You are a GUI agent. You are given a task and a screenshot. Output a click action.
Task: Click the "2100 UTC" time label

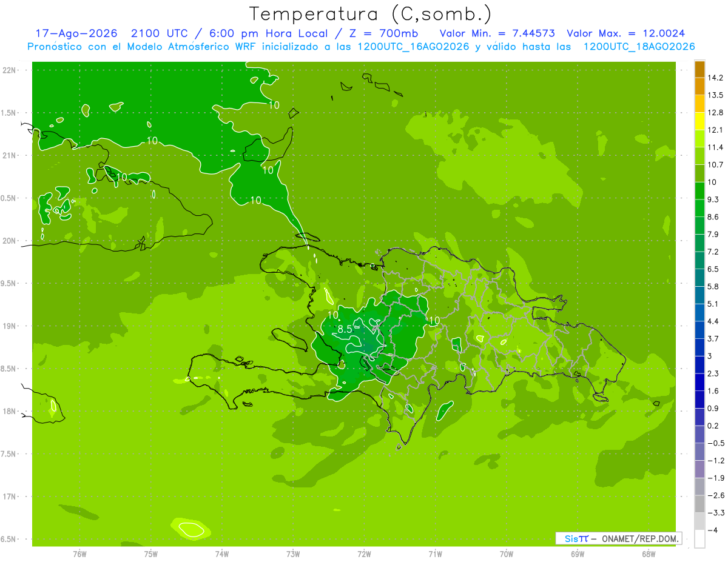160,33
